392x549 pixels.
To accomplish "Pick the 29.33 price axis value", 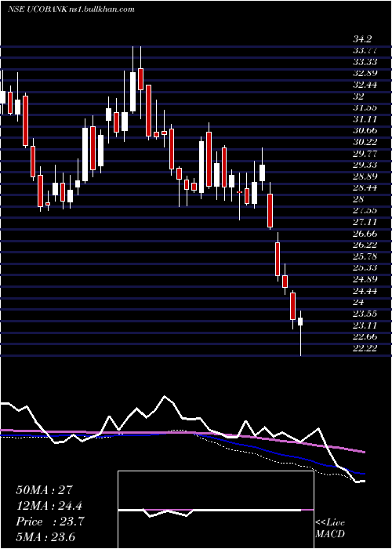I will pyautogui.click(x=365, y=165).
